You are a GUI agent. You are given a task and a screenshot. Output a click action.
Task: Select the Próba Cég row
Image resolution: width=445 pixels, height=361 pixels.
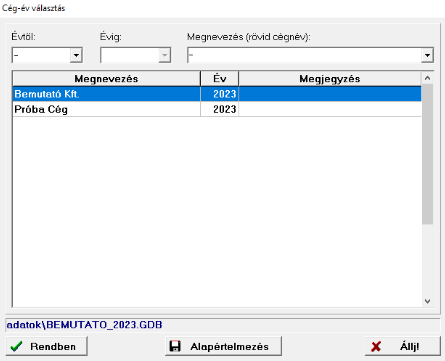(217, 109)
